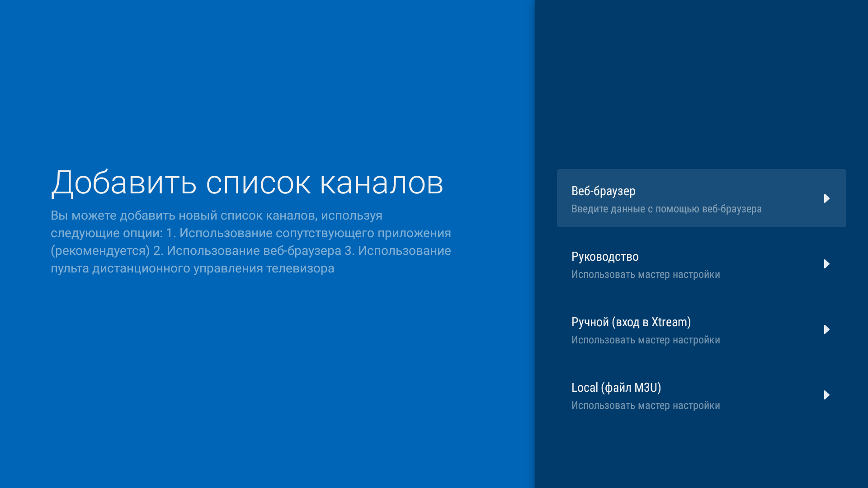This screenshot has width=868, height=488.
Task: Click Использовать мастер настройки under Руководство
Action: tap(646, 274)
